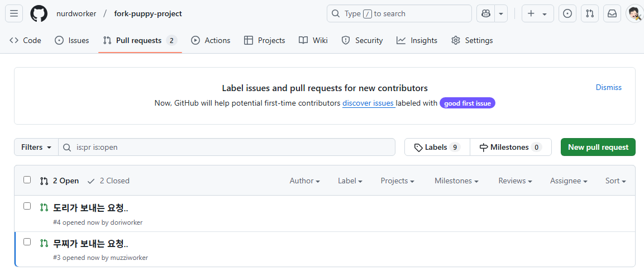Expand the Label filter dropdown
The height and width of the screenshot is (275, 644).
tap(350, 181)
